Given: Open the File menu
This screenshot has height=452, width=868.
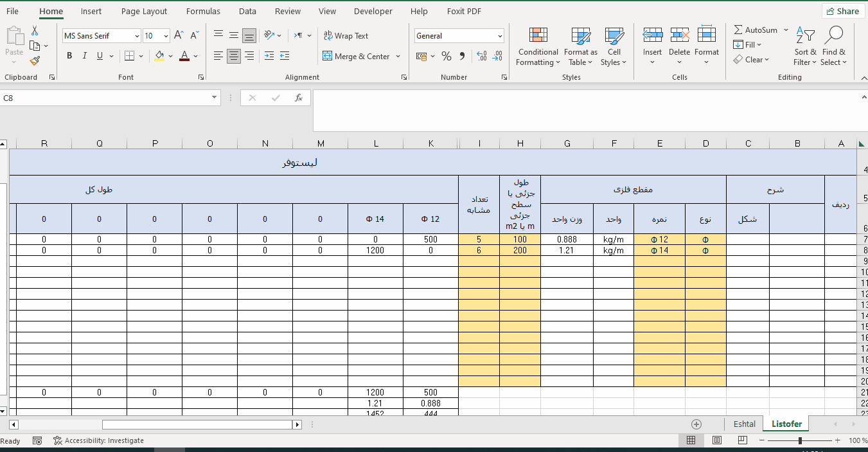Looking at the screenshot, I should point(12,11).
